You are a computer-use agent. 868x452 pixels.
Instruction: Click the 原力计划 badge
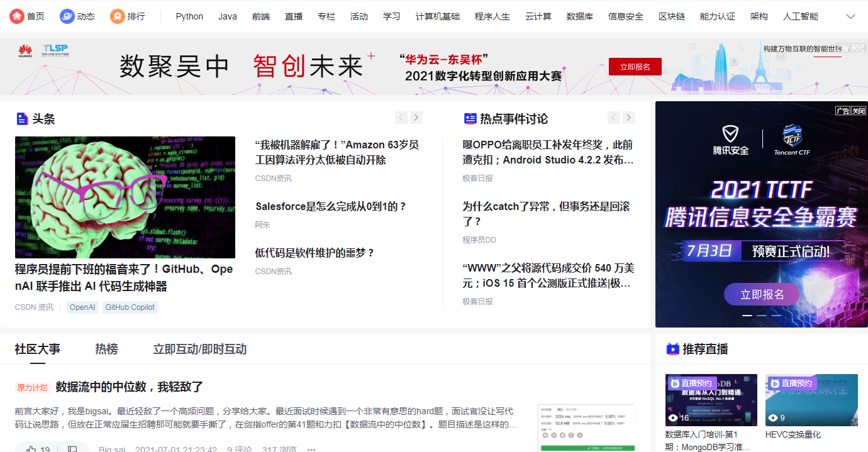32,387
